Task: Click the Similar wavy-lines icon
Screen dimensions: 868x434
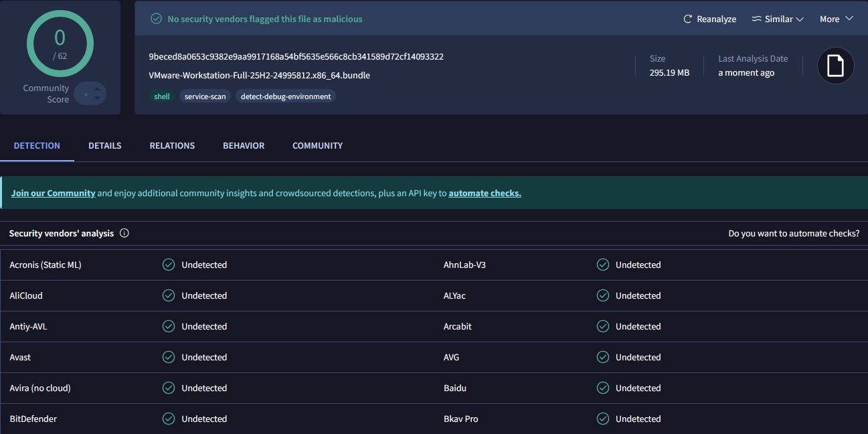Action: 757,19
